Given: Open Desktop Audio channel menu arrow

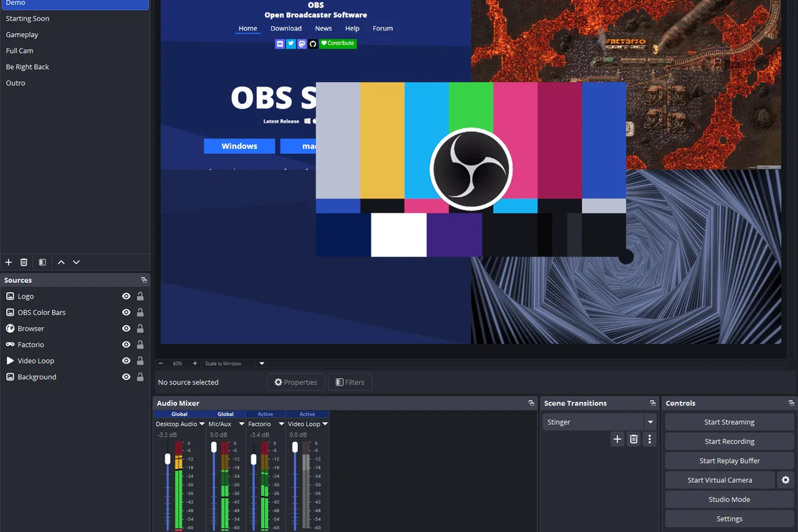Looking at the screenshot, I should click(202, 424).
